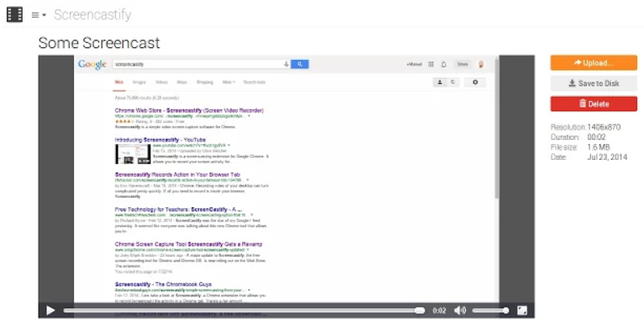The height and width of the screenshot is (325, 644).
Task: Select the Maps search tab
Action: pos(182,83)
